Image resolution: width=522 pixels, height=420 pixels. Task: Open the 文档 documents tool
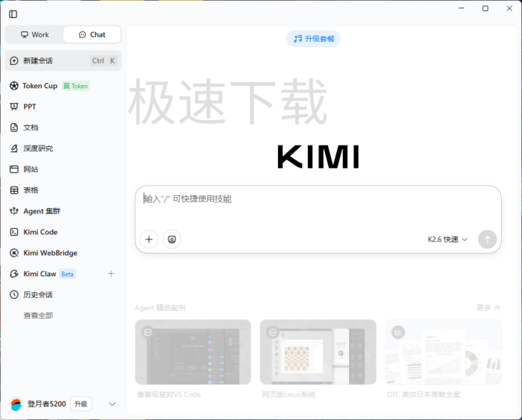[63, 128]
